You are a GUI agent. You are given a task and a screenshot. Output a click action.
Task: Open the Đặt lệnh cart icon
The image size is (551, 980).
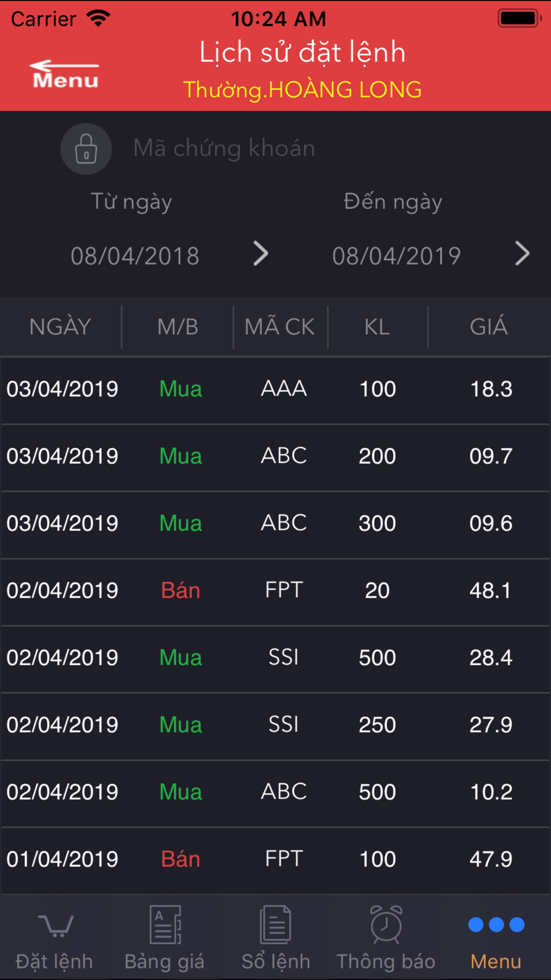click(x=55, y=926)
